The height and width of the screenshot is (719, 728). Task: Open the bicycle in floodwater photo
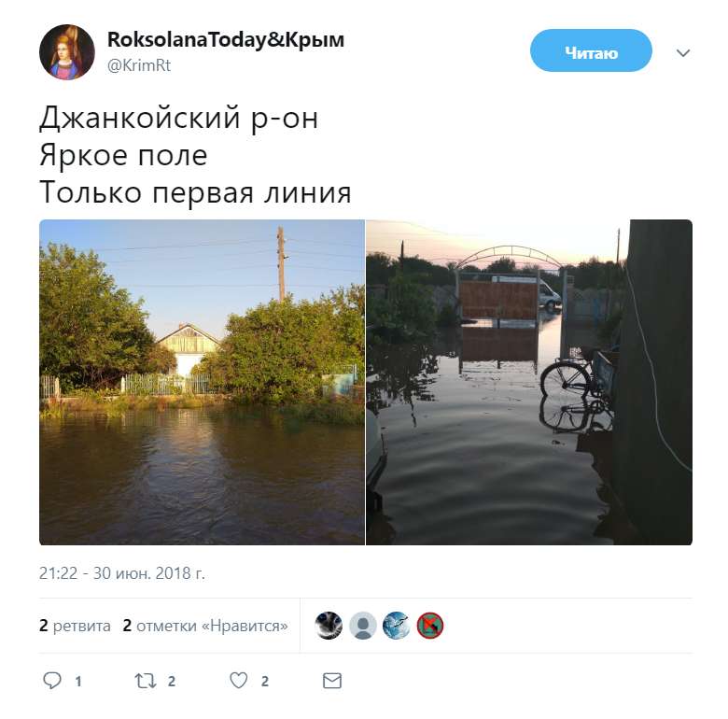tap(529, 382)
